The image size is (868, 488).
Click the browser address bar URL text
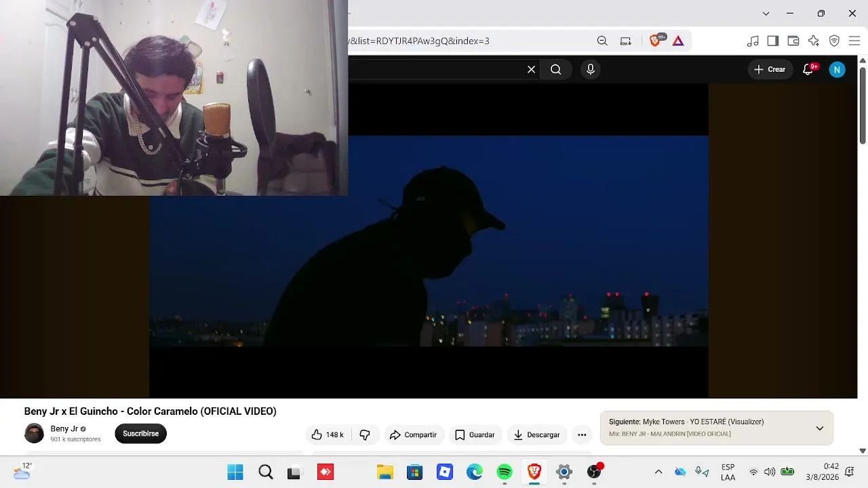point(420,41)
